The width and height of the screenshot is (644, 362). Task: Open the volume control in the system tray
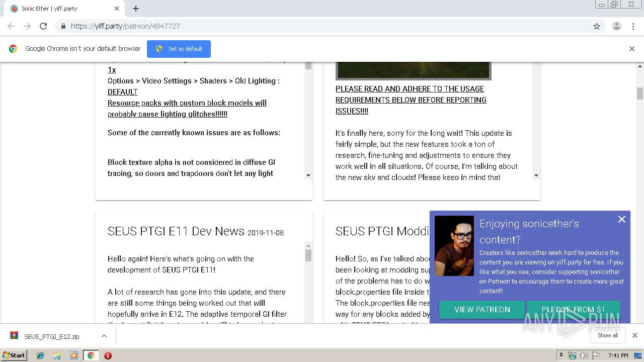tap(584, 355)
